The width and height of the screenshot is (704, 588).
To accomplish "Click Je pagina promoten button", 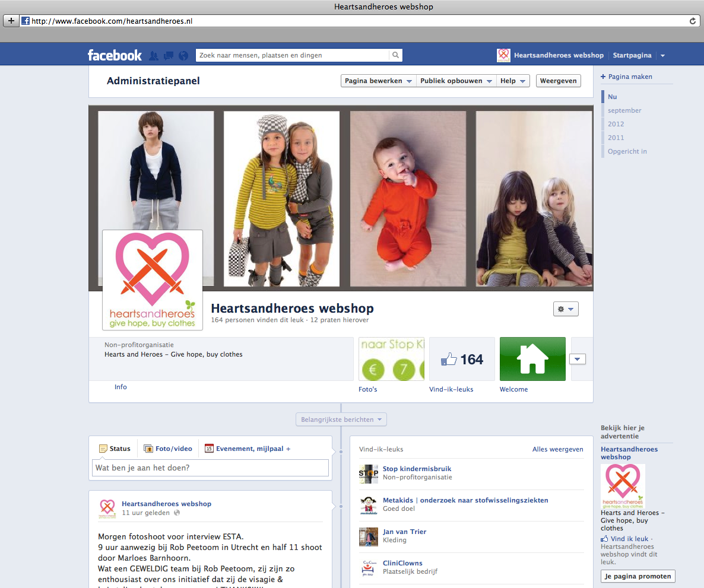I will coord(638,576).
